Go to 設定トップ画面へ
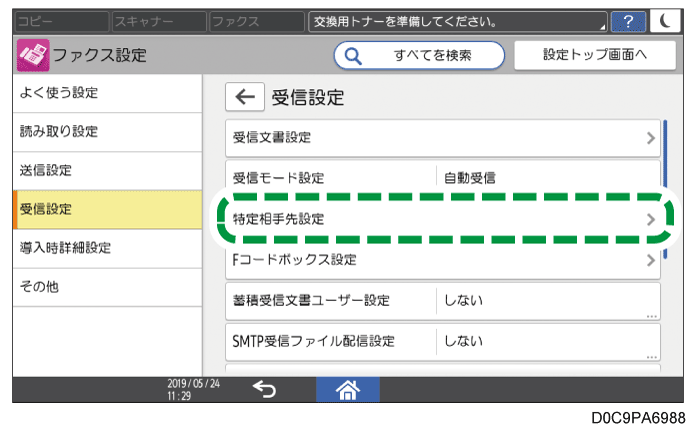Screen dimensions: 695x431 click(595, 55)
